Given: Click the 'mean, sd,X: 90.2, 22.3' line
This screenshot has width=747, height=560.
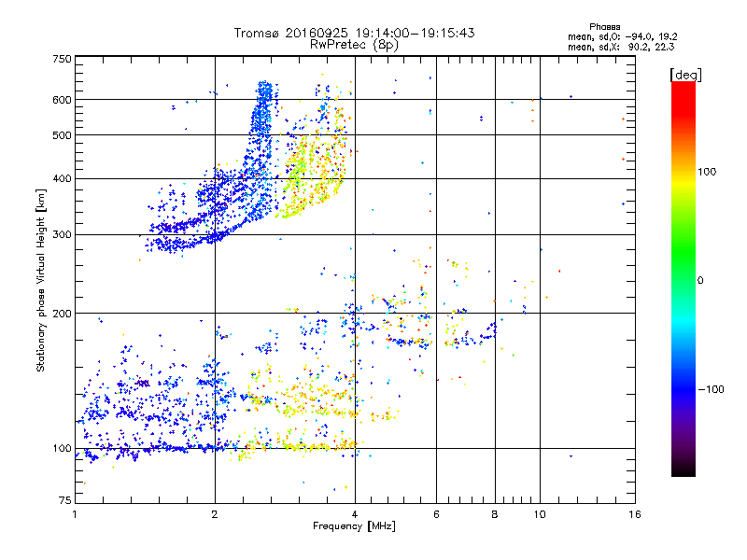Looking at the screenshot, I should (x=621, y=47).
